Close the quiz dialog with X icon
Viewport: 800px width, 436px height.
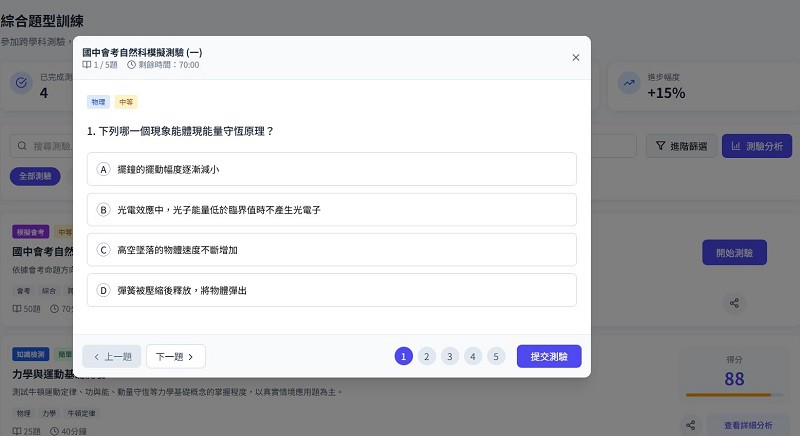point(575,58)
